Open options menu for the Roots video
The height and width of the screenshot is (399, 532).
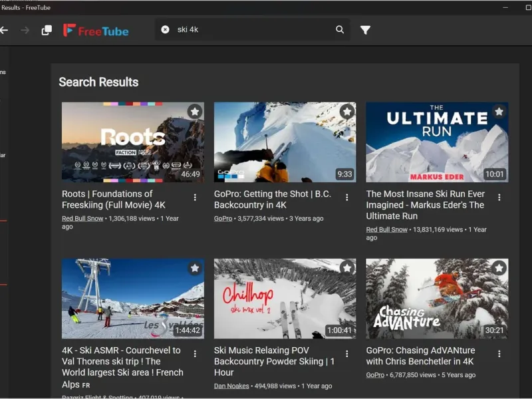point(195,198)
